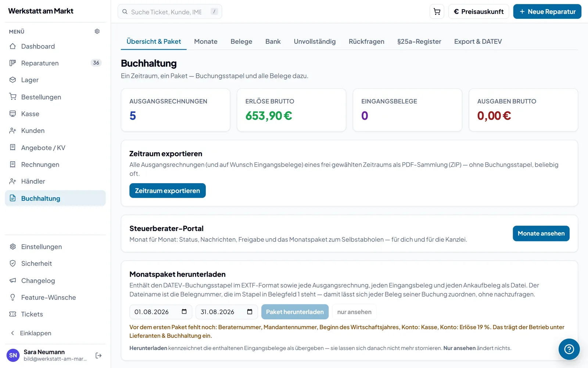Click the Tickets ticket icon
The width and height of the screenshot is (588, 368).
click(13, 314)
